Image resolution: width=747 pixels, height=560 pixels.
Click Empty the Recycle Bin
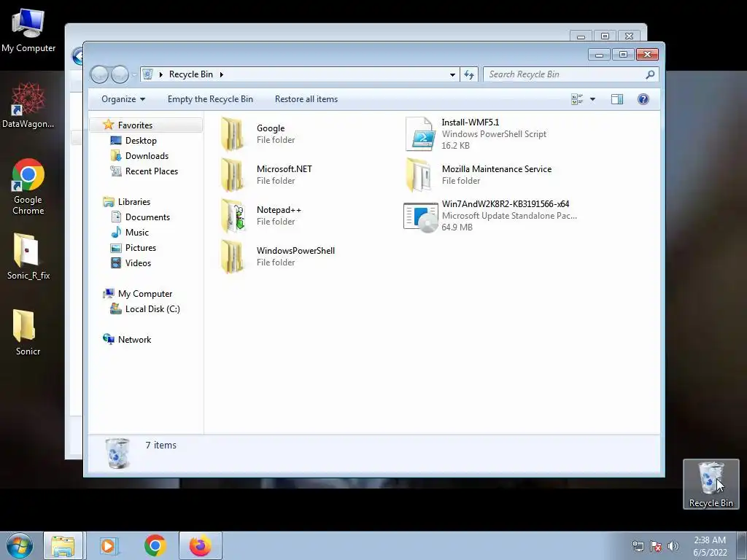(210, 99)
